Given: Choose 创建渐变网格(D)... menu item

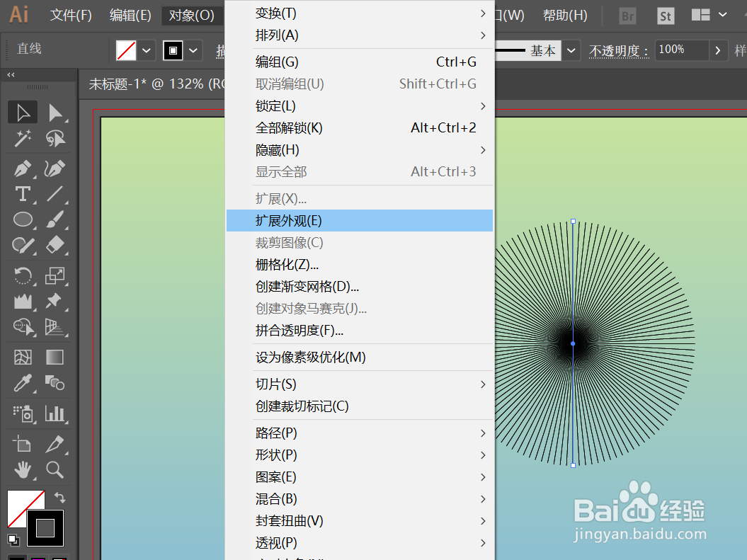Looking at the screenshot, I should click(x=360, y=286).
